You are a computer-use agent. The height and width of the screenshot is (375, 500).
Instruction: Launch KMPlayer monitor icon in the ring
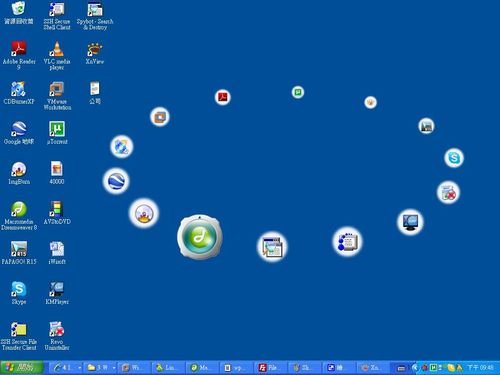click(410, 222)
